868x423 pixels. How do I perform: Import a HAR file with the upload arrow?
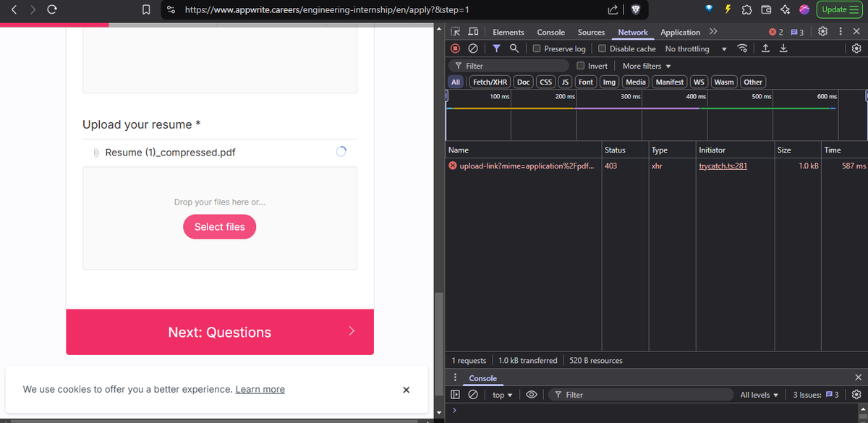(x=765, y=48)
